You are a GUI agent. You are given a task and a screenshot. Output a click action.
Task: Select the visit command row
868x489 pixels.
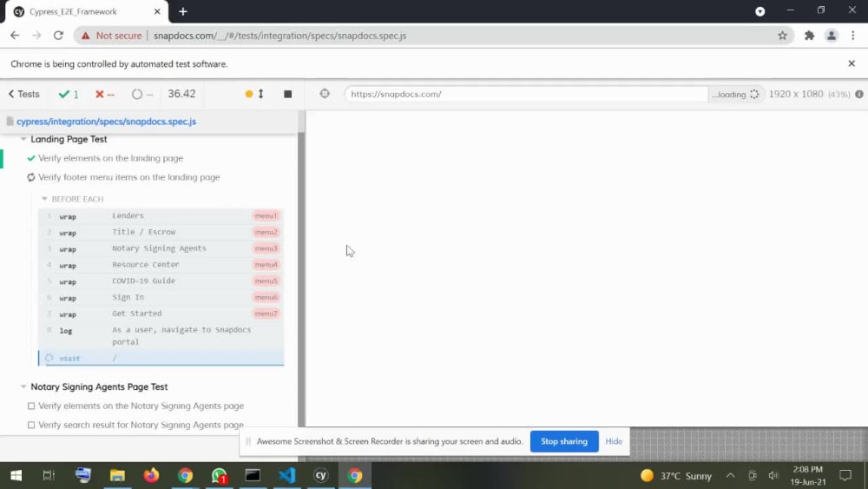[161, 359]
